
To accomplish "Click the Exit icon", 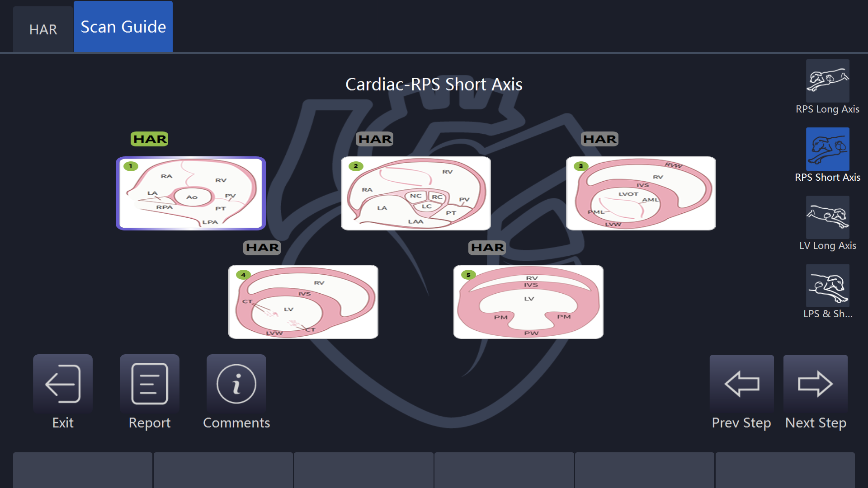I will click(63, 384).
